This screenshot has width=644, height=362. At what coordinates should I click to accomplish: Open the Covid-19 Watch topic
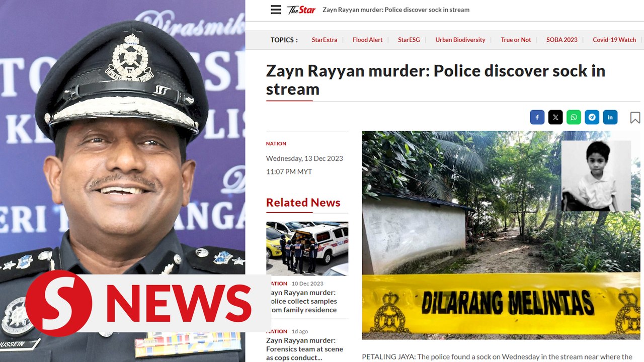click(x=614, y=40)
